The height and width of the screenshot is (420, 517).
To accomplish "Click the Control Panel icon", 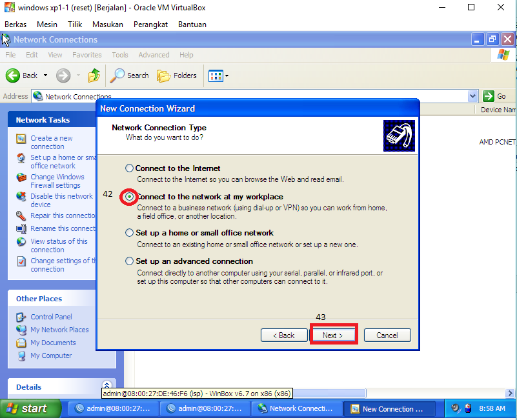I will click(21, 317).
